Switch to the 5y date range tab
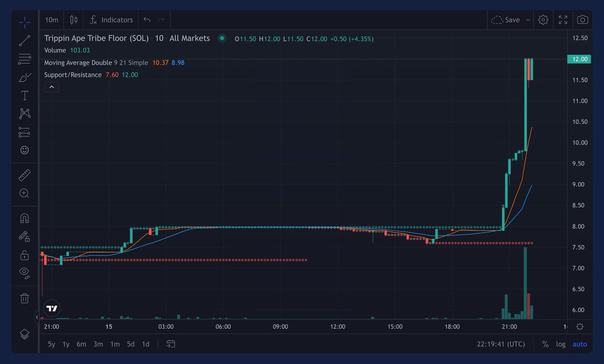This screenshot has width=604, height=364. [51, 344]
